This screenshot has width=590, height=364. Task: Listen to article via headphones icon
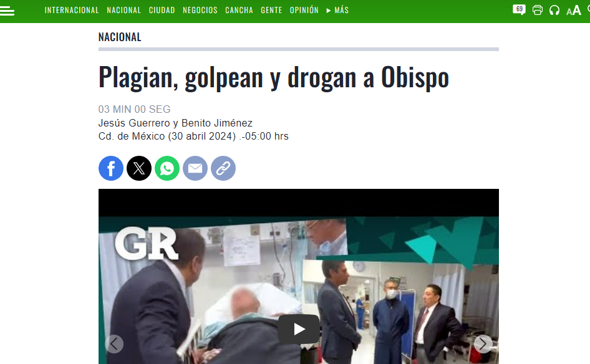tap(554, 10)
